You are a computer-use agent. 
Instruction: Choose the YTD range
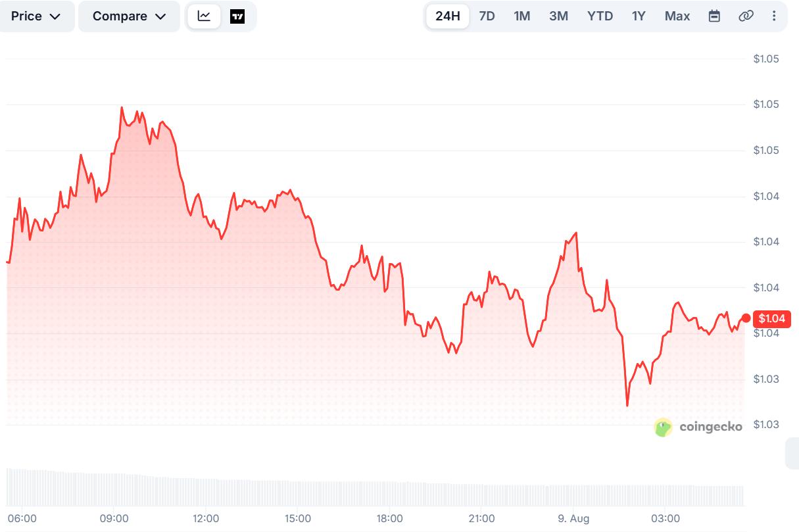600,16
